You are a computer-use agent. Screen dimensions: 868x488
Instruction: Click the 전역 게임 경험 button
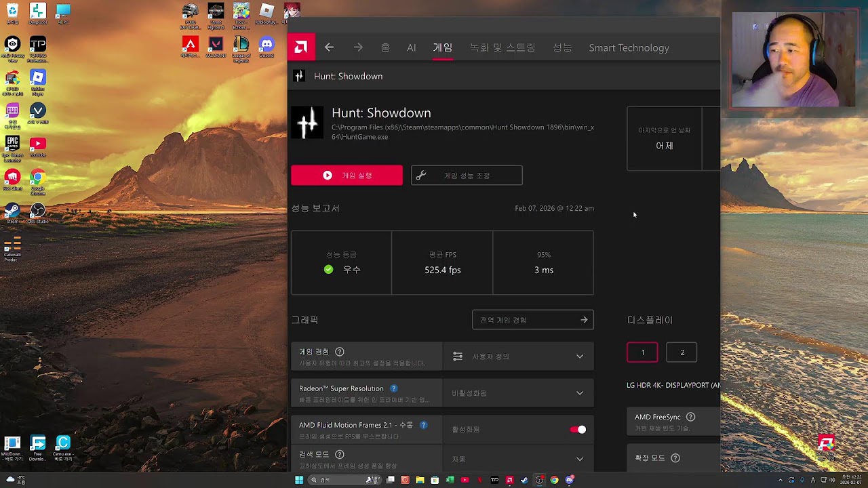[x=533, y=320]
